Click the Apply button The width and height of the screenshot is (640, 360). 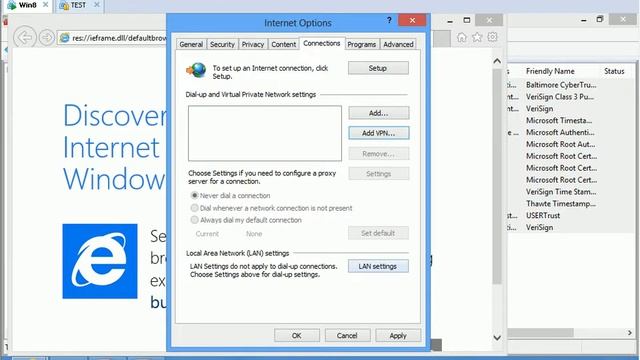(x=398, y=336)
